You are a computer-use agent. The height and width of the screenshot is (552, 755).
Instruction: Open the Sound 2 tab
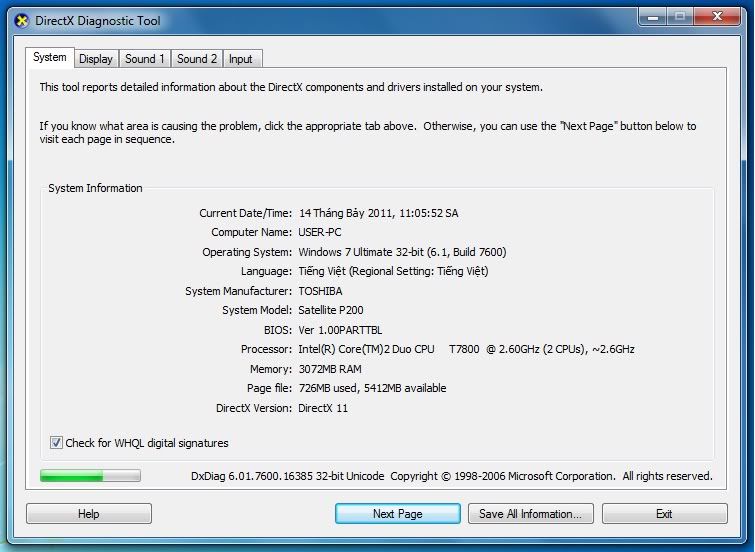point(197,59)
